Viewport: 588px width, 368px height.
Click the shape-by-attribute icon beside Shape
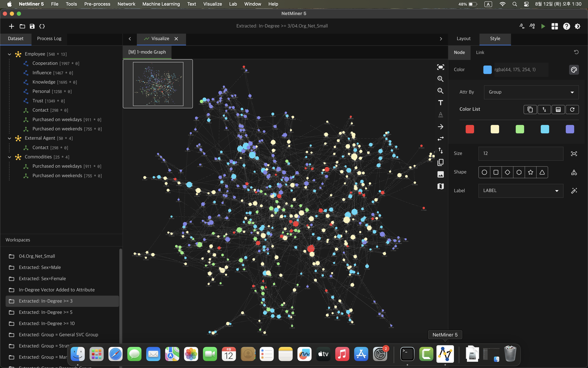[x=574, y=172]
